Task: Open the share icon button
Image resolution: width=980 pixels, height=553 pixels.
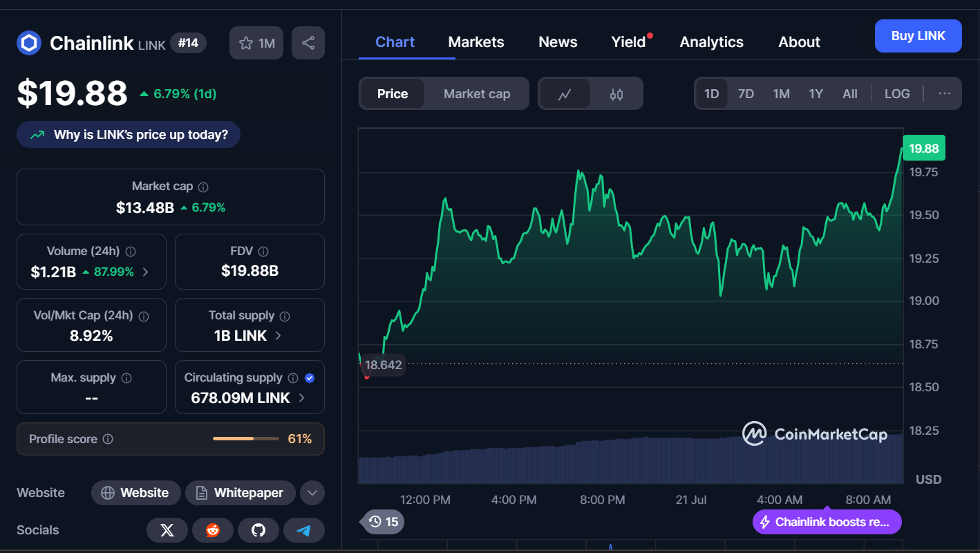Action: [x=308, y=43]
